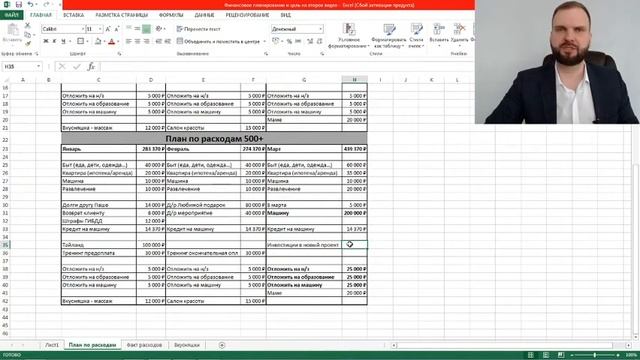640x360 pixels.
Task: Increase font size (larger A)
Action: (108, 29)
